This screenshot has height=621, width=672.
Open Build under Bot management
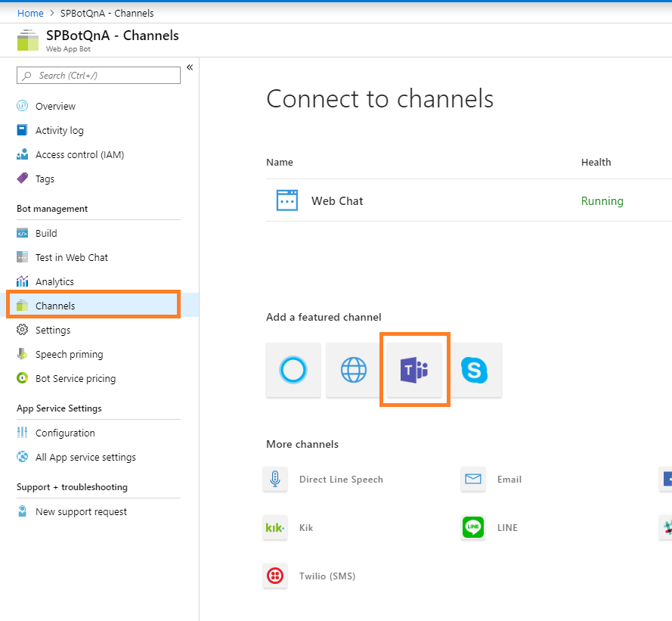46,233
